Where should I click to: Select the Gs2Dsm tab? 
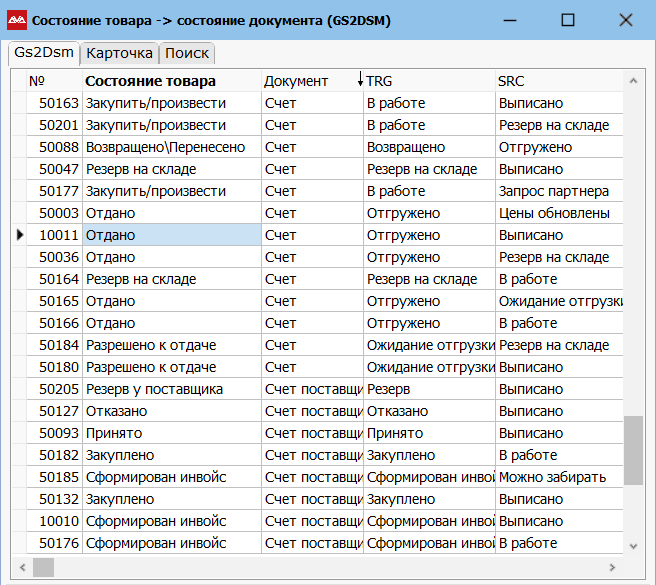44,52
